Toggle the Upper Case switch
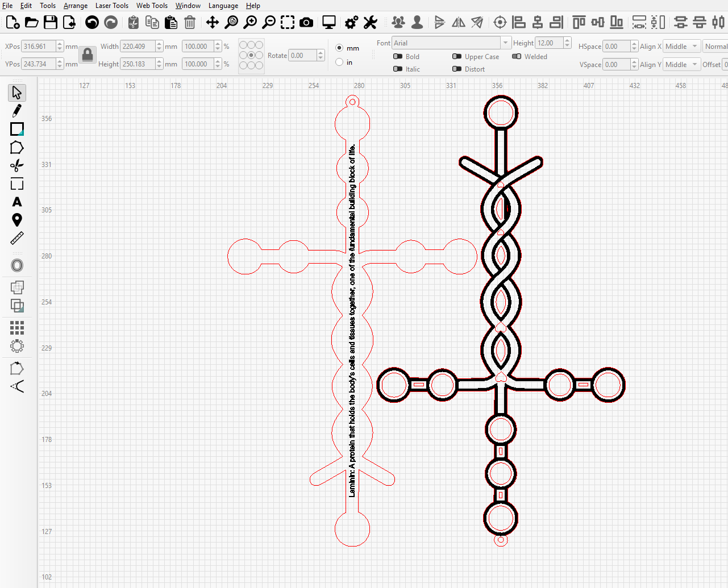The width and height of the screenshot is (728, 588). (x=457, y=56)
